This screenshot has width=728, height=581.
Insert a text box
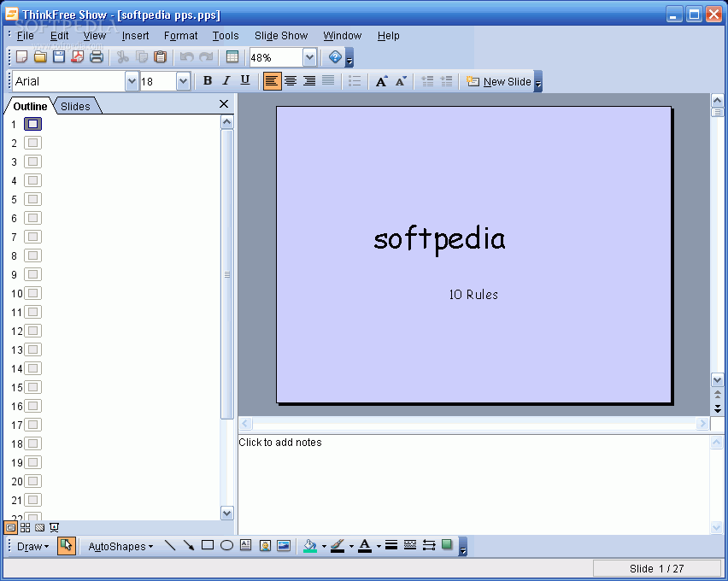(x=245, y=545)
